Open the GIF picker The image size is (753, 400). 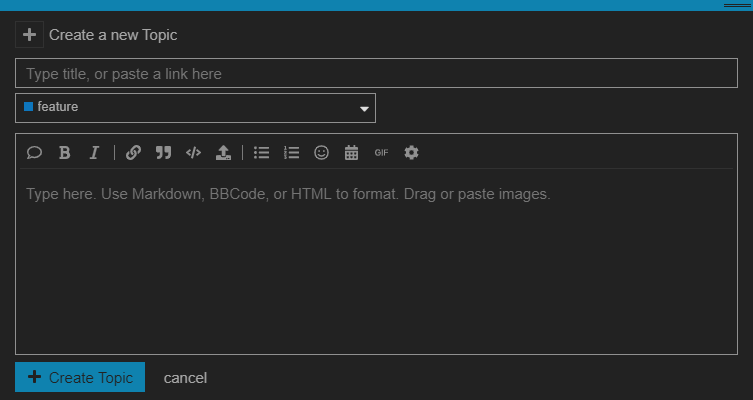pos(381,153)
